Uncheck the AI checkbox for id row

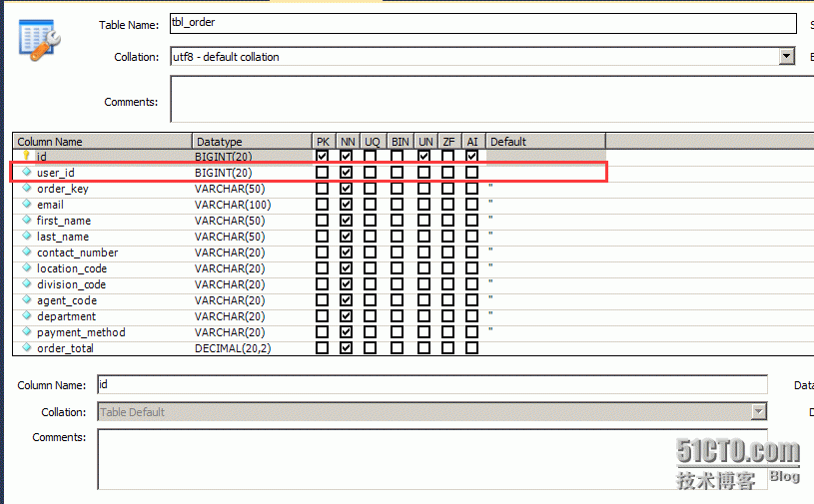pyautogui.click(x=471, y=156)
